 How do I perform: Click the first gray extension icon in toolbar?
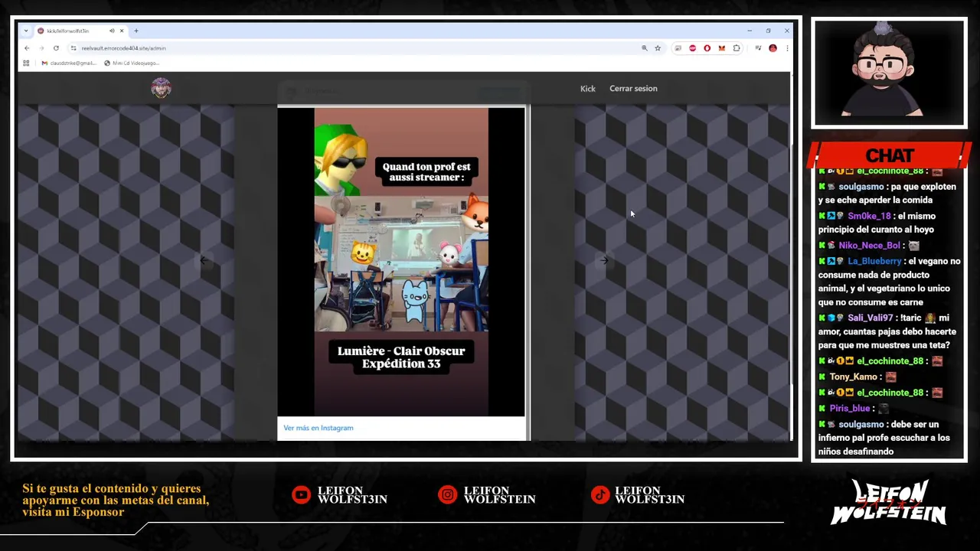pyautogui.click(x=678, y=48)
